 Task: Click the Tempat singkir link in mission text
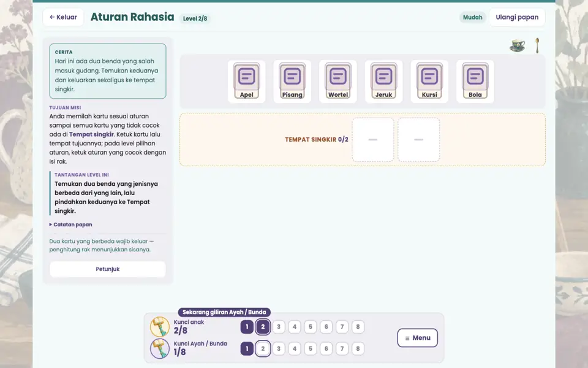pos(91,134)
